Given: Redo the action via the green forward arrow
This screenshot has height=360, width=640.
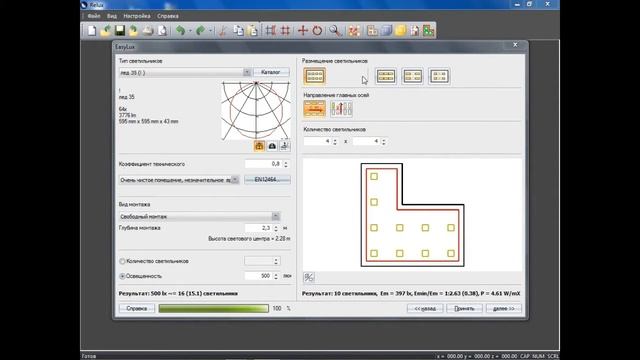Looking at the screenshot, I should pos(200,31).
